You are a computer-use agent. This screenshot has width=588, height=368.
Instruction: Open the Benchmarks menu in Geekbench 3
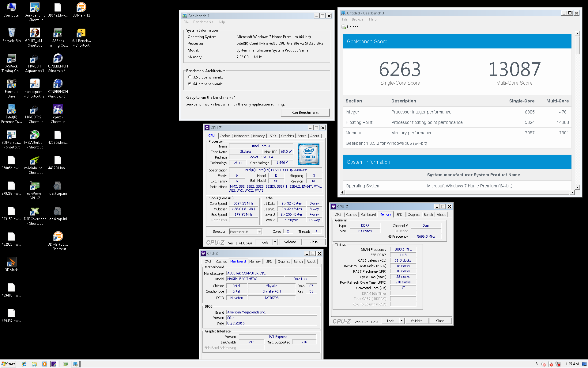[203, 22]
